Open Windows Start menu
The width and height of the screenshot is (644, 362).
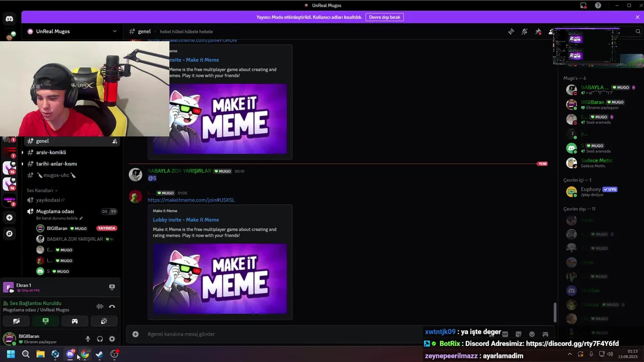(x=11, y=354)
